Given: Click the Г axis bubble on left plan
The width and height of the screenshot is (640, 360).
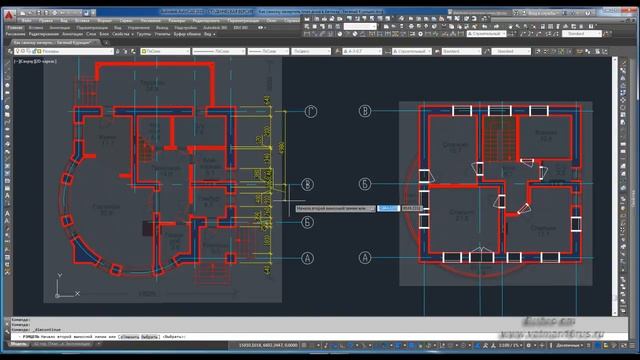Looking at the screenshot, I should (311, 111).
